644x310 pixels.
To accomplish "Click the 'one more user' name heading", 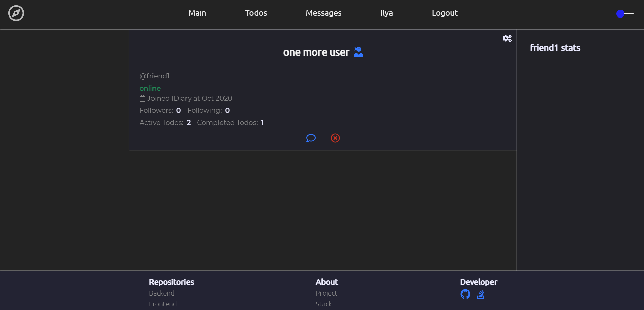I will [316, 52].
